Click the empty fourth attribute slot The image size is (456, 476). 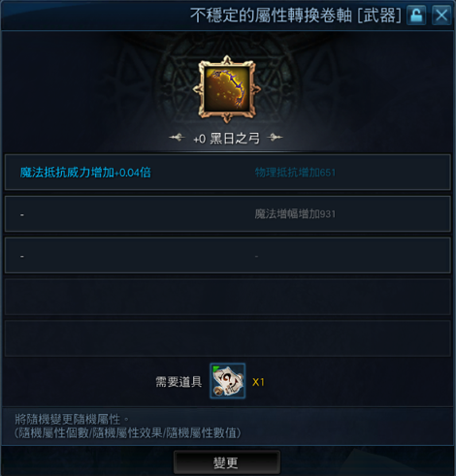[x=228, y=297]
